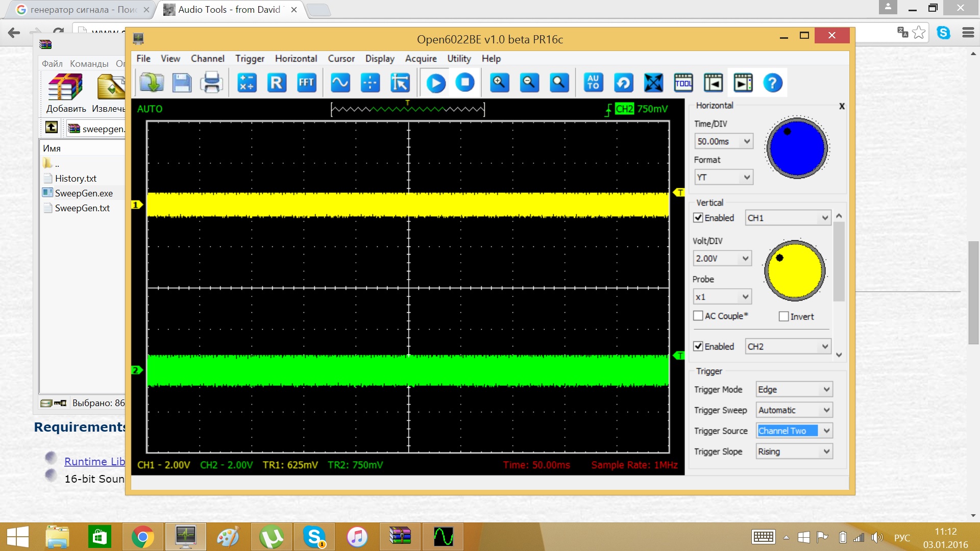Select SweepGen.exe in the file list

84,193
